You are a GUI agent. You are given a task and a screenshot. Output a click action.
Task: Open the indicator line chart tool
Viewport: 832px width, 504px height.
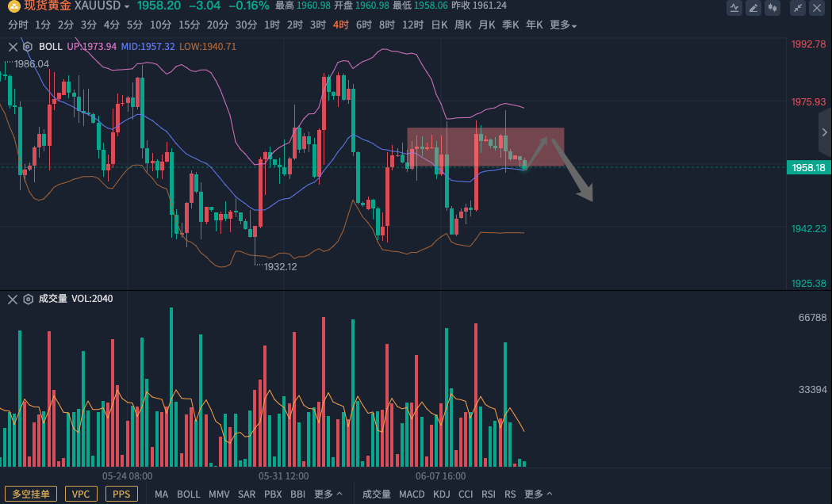tap(734, 8)
